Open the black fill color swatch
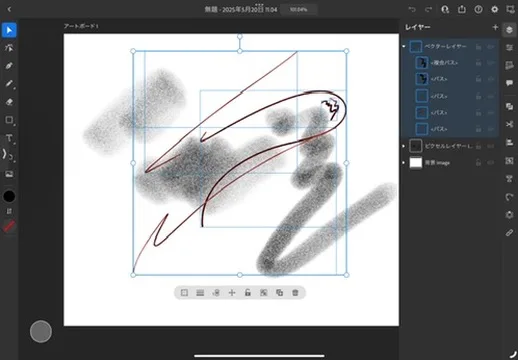Screen dimensions: 518x360 (x=9, y=196)
